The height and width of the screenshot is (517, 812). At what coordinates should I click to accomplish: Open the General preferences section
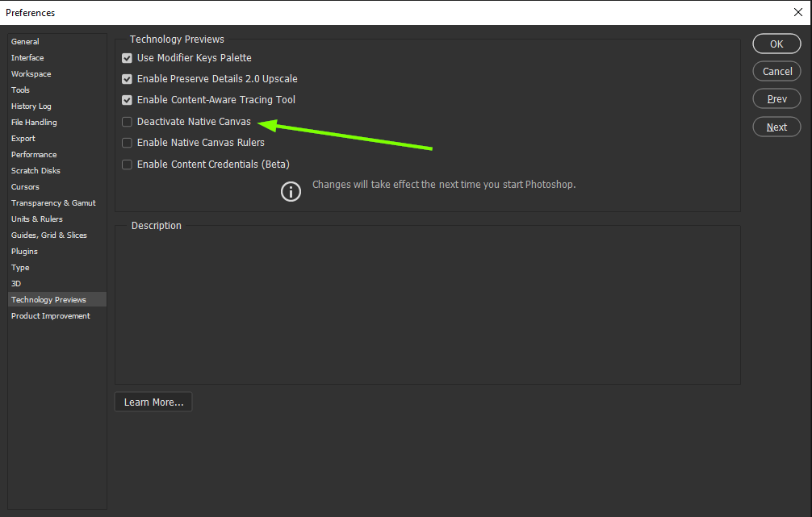click(x=25, y=41)
